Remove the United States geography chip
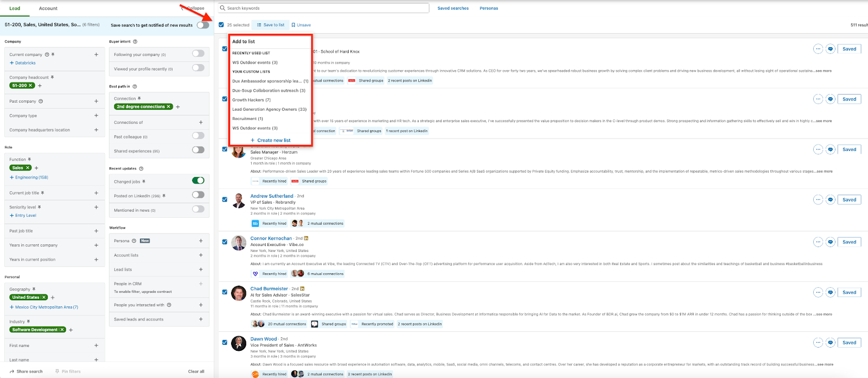The height and width of the screenshot is (378, 868). click(44, 297)
